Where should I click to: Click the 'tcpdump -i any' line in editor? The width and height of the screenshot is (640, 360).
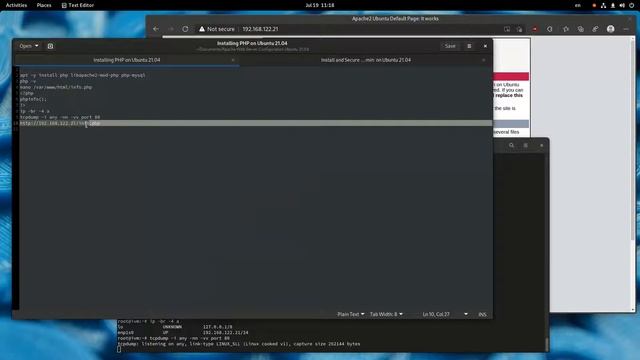(x=60, y=117)
